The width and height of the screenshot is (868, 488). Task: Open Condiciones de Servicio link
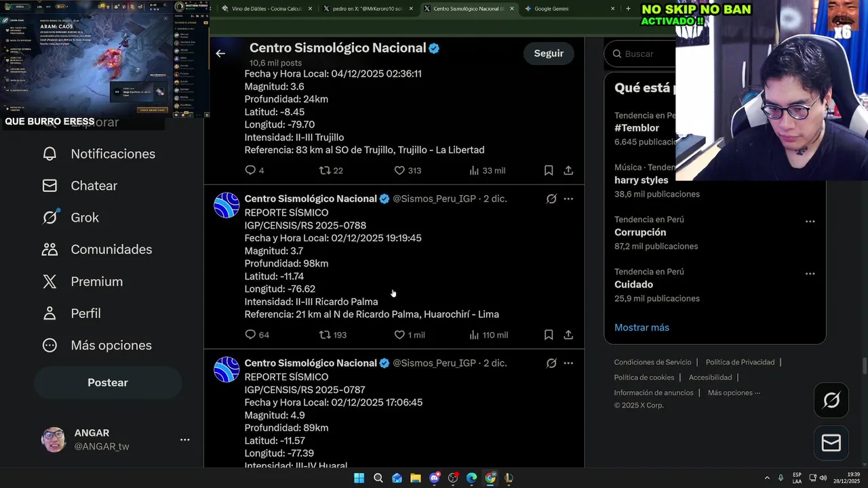(x=652, y=362)
